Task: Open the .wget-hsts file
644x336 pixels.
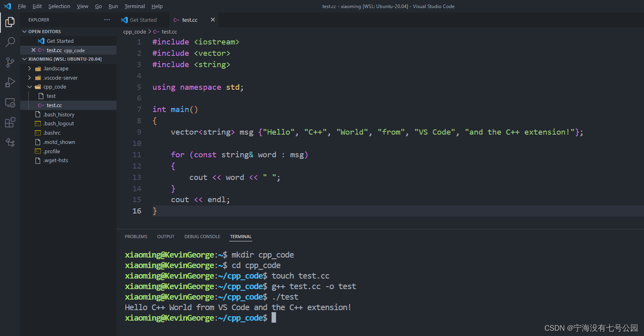Action: [68, 161]
